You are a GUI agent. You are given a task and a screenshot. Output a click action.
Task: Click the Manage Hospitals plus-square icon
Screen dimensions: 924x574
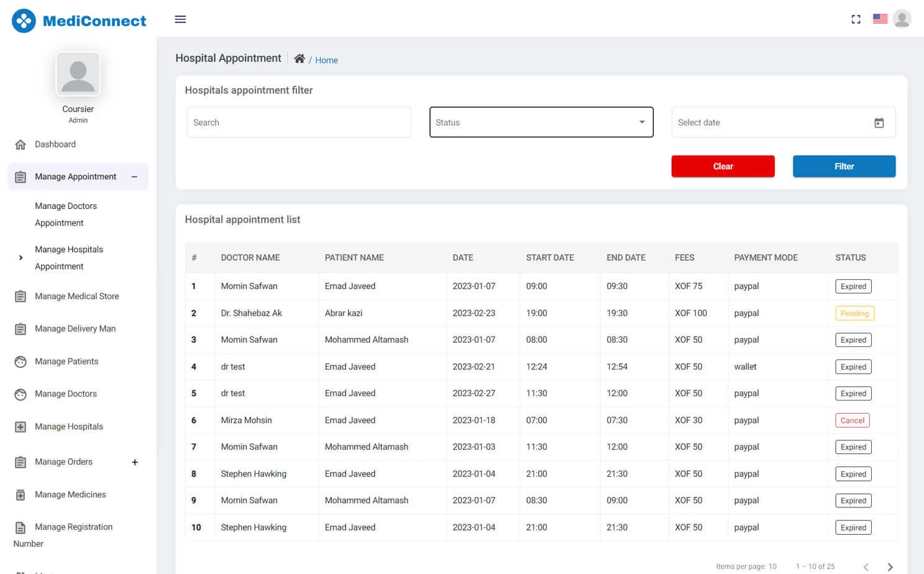21,427
